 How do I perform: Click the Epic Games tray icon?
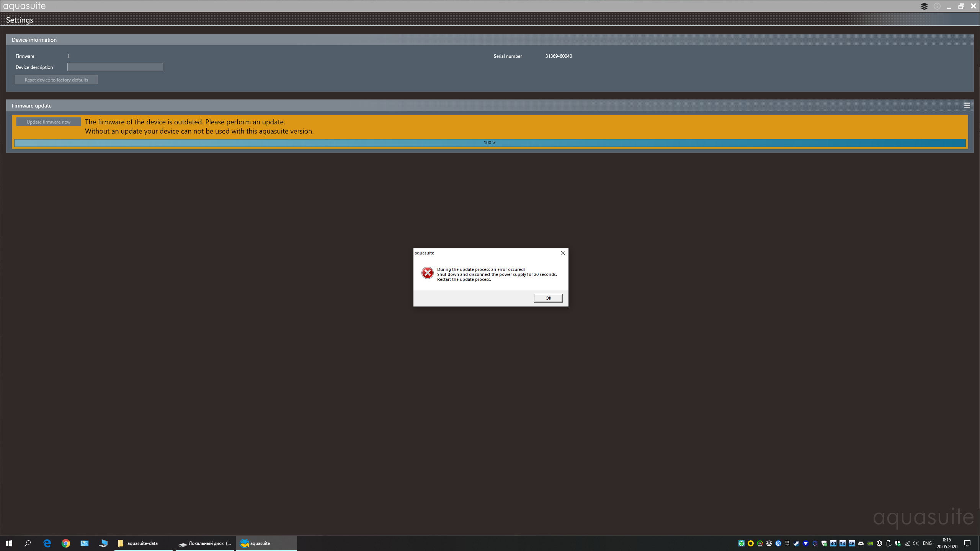(787, 543)
